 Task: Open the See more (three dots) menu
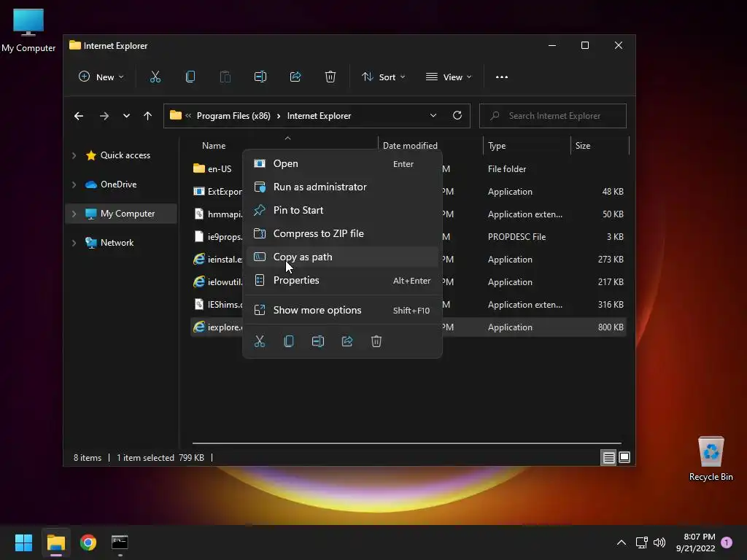tap(502, 77)
